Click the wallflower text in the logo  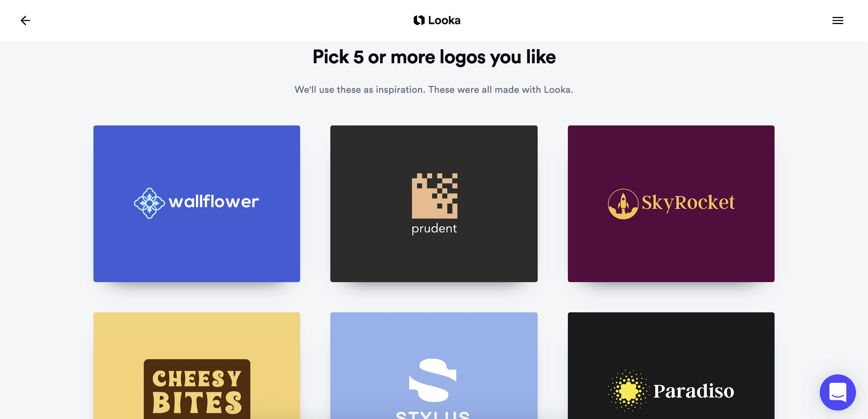[x=214, y=202]
